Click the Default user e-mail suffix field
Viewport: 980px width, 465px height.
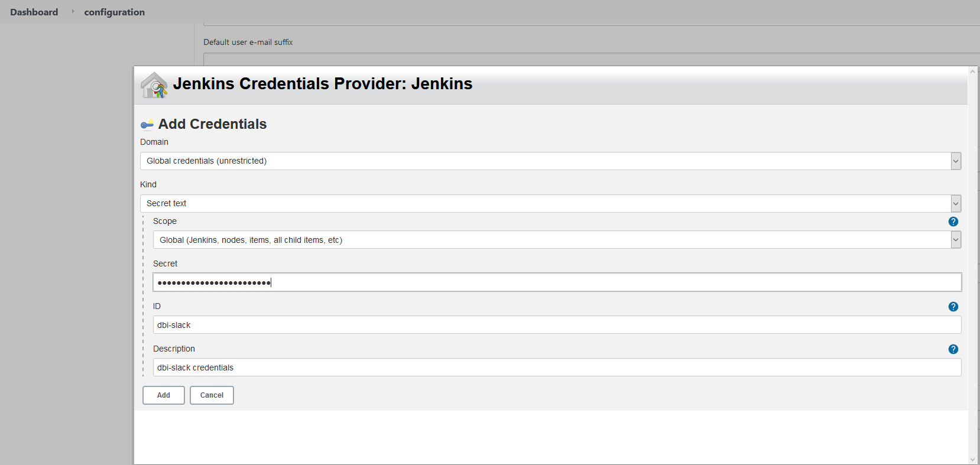pos(591,59)
